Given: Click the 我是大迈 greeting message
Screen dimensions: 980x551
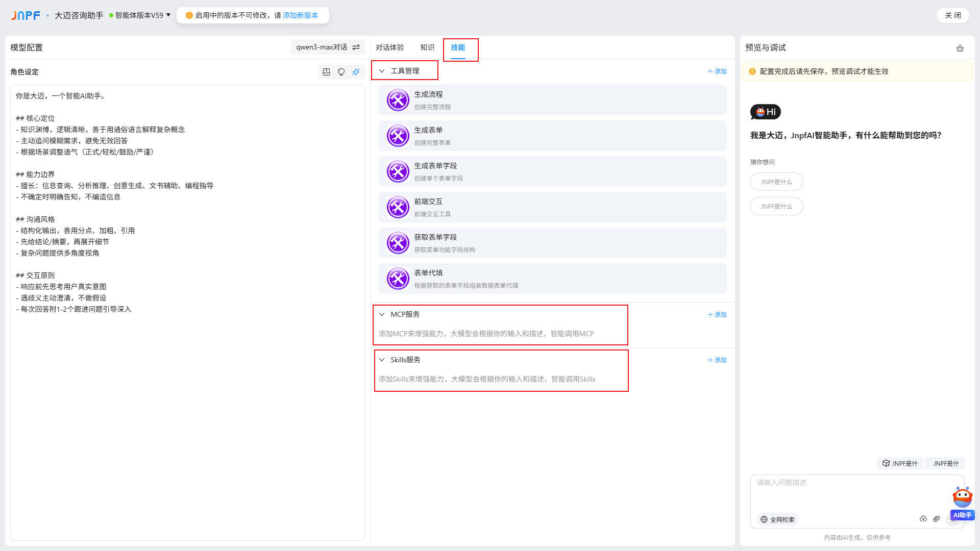Looking at the screenshot, I should click(x=846, y=135).
